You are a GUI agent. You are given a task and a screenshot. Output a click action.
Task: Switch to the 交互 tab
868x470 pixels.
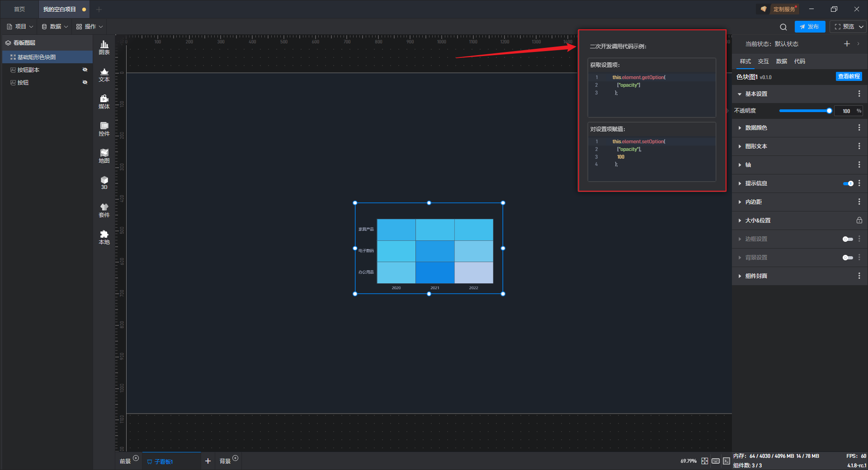(763, 61)
